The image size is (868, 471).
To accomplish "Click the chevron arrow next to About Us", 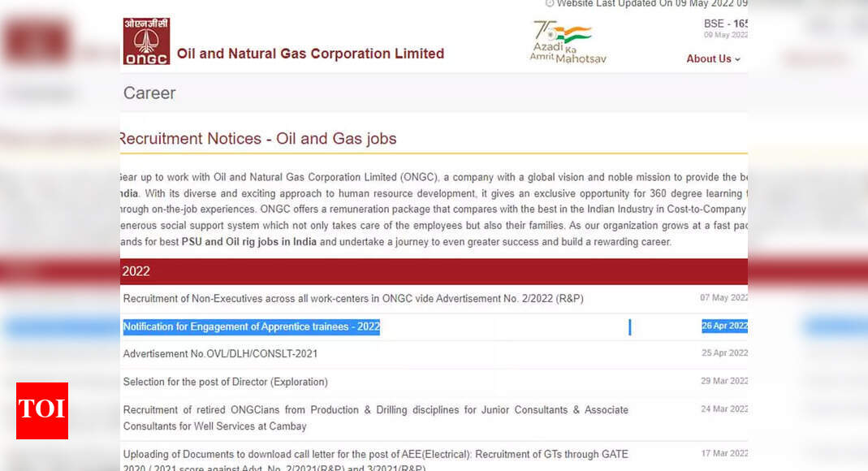I will pos(737,59).
